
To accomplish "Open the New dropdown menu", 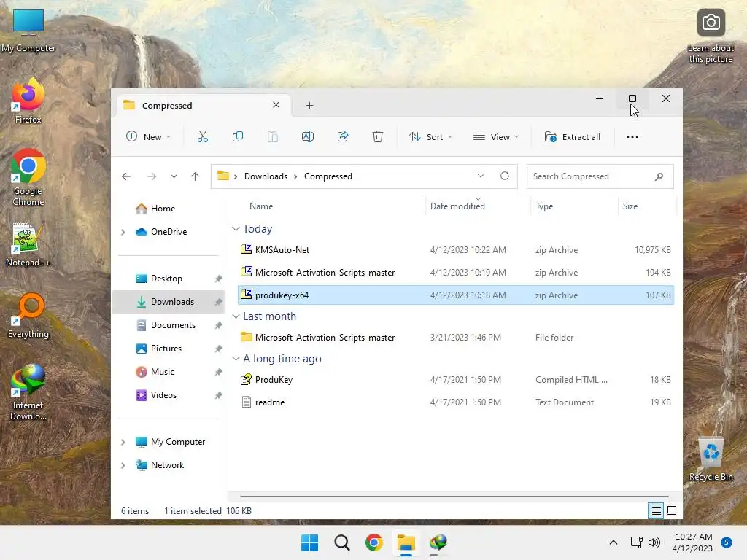I will (148, 136).
